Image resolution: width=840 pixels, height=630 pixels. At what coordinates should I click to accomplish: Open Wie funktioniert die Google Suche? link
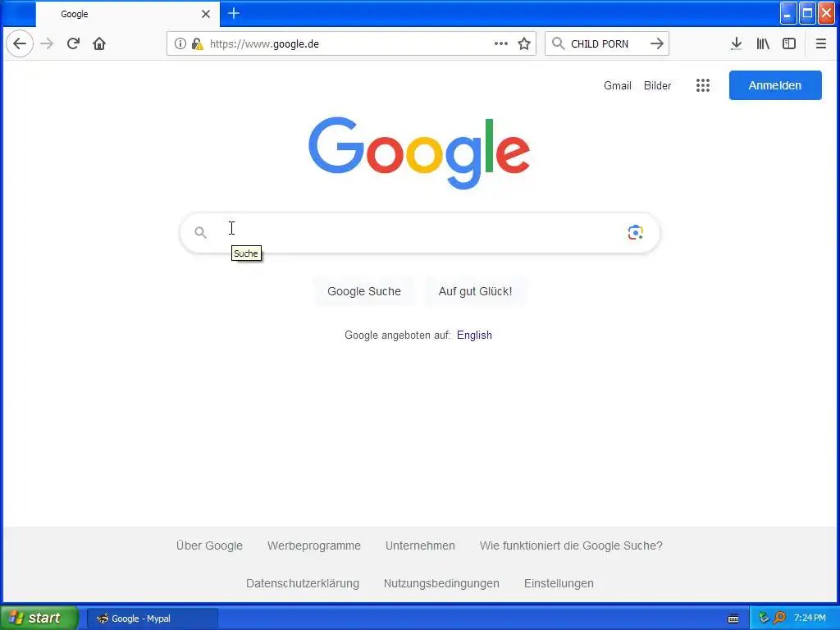tap(571, 546)
